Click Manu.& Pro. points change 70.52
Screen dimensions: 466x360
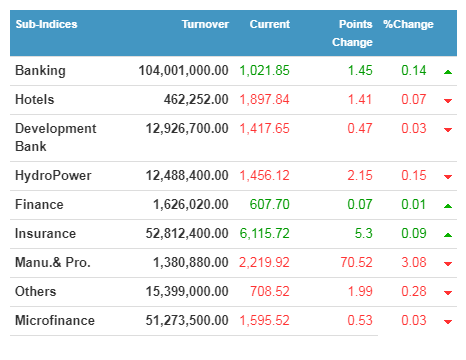pos(356,262)
